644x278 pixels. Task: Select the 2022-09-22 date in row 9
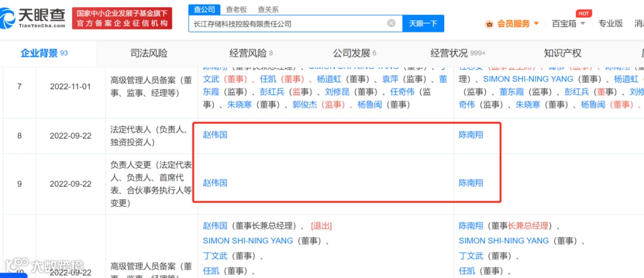pyautogui.click(x=70, y=184)
